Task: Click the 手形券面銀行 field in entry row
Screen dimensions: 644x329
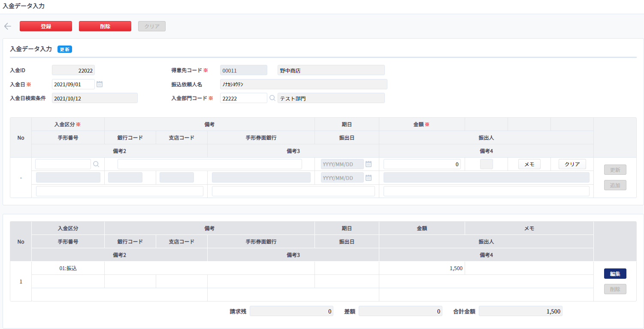Action: click(261, 177)
